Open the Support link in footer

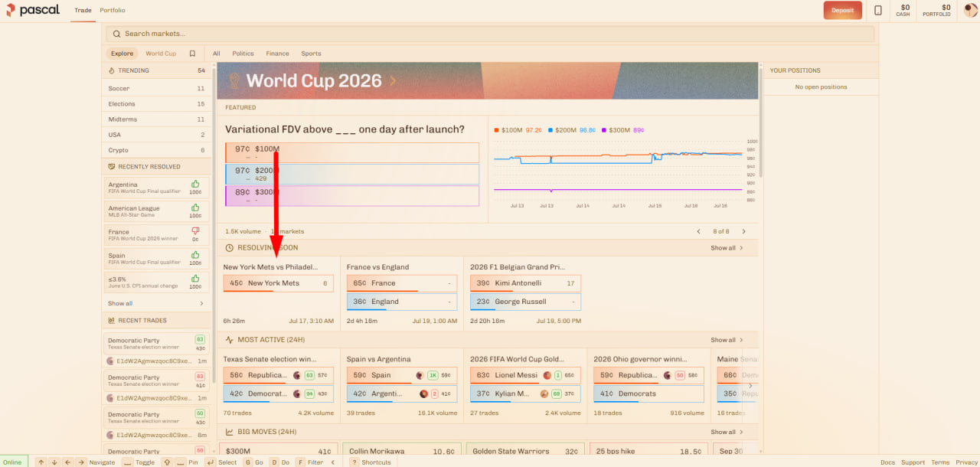click(913, 462)
